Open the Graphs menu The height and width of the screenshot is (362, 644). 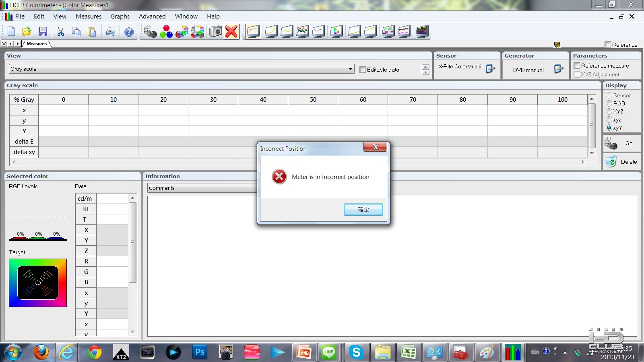coord(120,16)
